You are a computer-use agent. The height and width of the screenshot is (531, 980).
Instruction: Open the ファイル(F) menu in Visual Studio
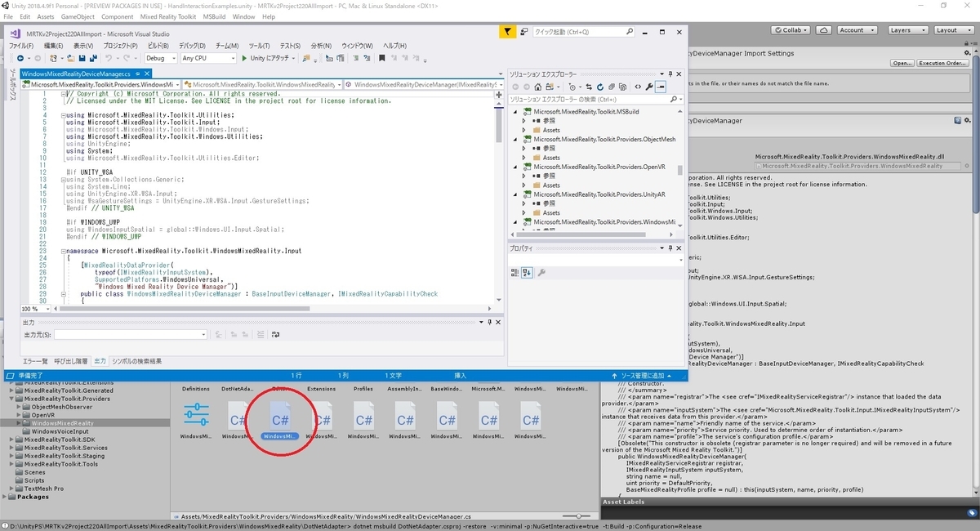[21, 46]
